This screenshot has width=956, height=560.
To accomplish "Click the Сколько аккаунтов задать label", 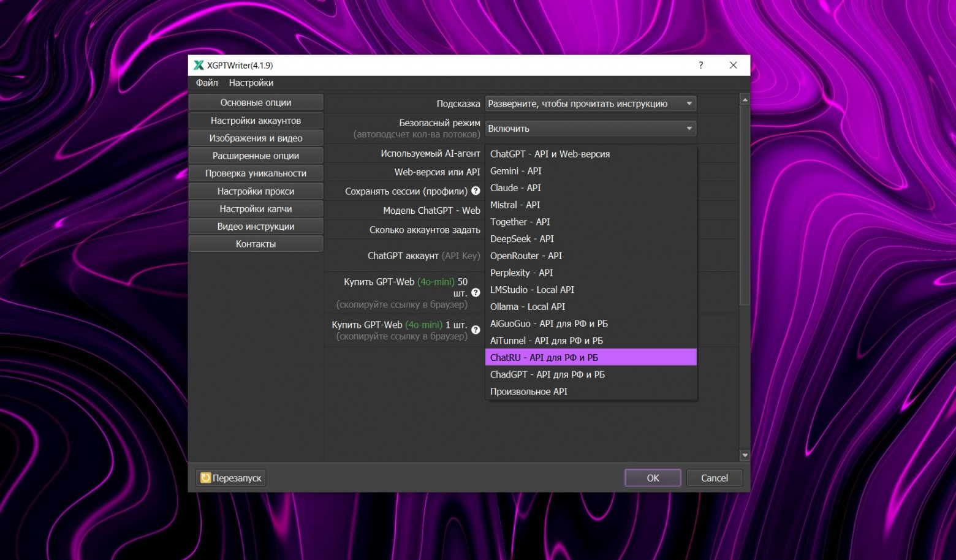I will click(x=425, y=230).
